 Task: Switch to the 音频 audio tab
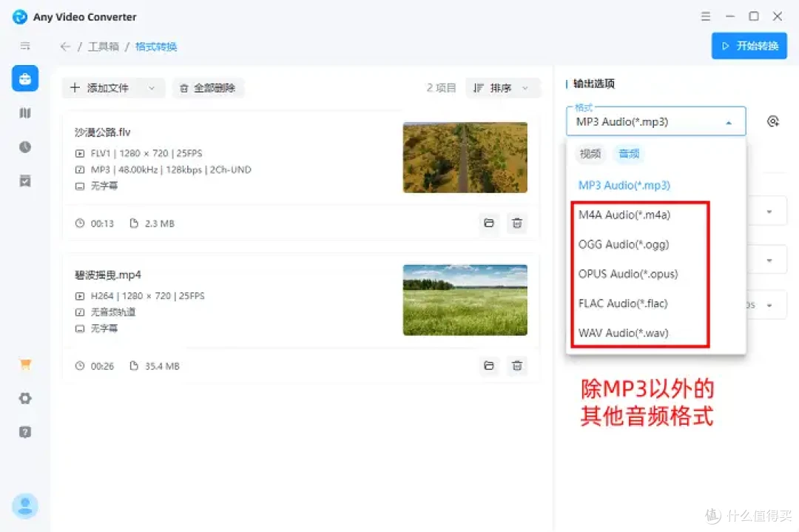[x=629, y=153]
